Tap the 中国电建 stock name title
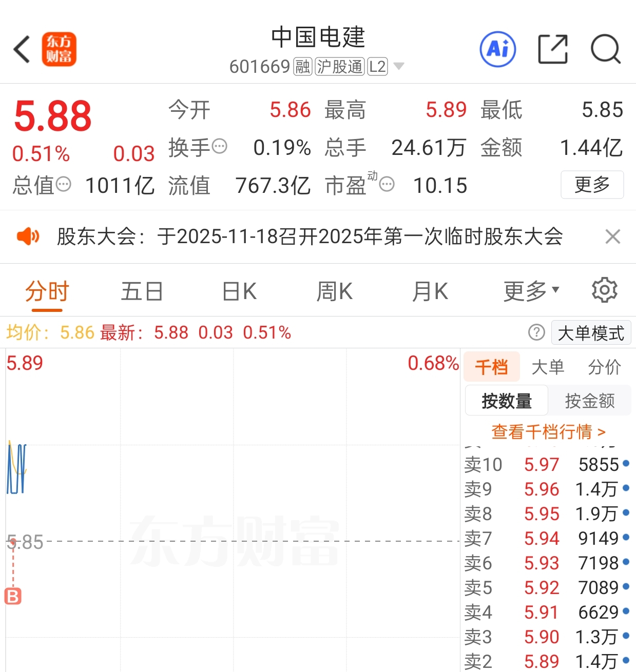 [318, 37]
